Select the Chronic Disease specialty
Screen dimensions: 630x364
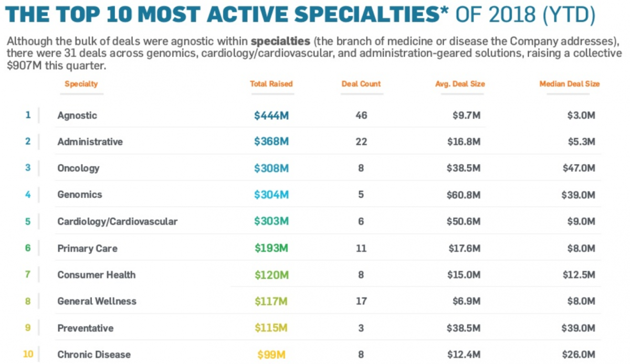click(x=94, y=355)
